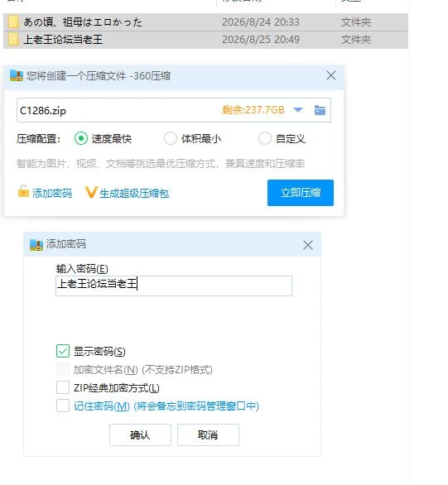Check the 记住密码(M) checkbox
The image size is (448, 485).
[63, 406]
